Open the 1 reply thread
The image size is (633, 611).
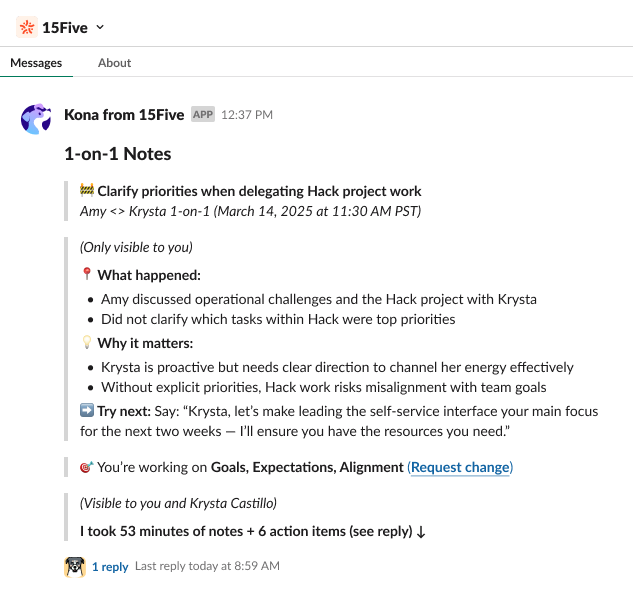110,567
